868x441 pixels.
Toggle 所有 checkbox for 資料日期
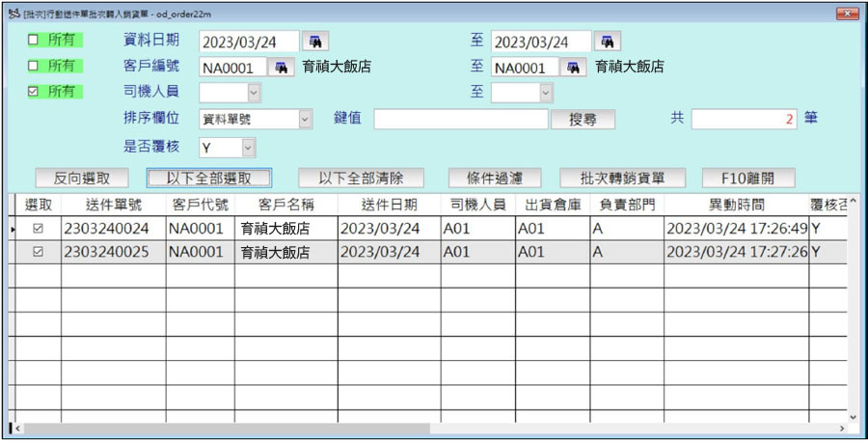tap(33, 40)
